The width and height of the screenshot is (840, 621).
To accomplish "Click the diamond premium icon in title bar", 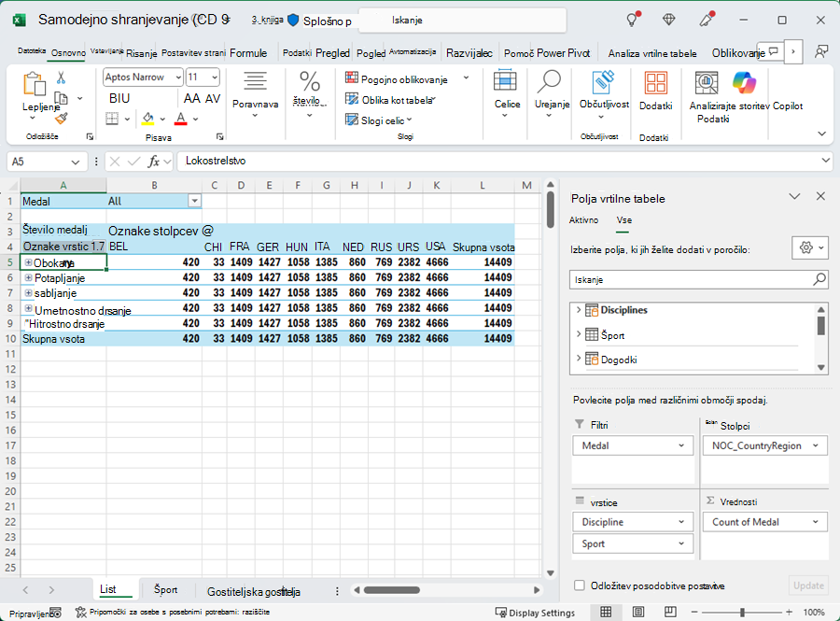I will pyautogui.click(x=668, y=20).
